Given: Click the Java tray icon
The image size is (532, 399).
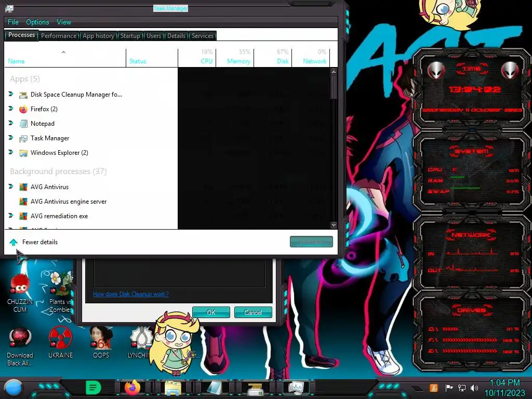Looking at the screenshot, I should [434, 388].
